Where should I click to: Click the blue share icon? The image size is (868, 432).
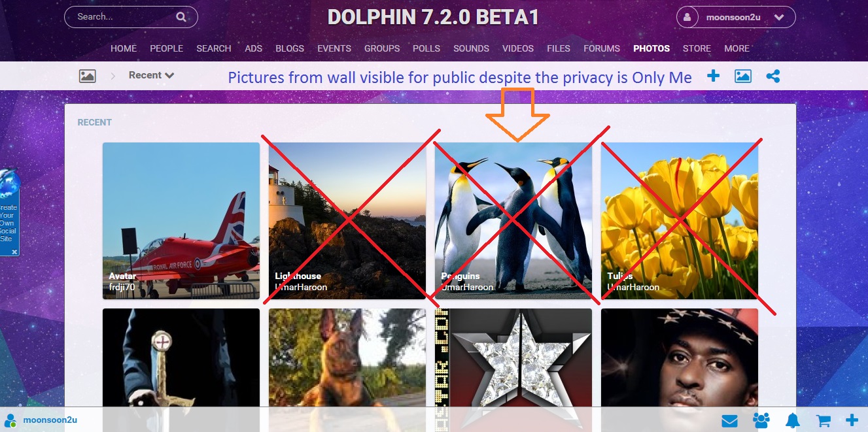(x=773, y=76)
